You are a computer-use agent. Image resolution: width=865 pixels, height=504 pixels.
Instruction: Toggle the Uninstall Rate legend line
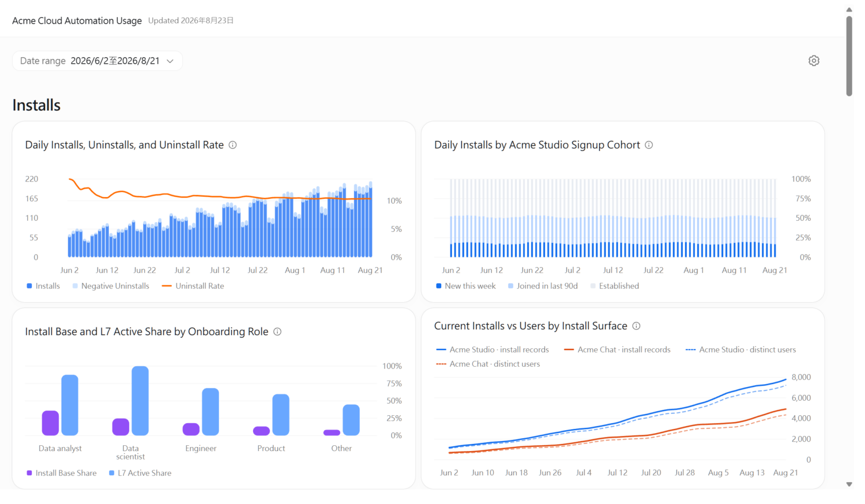[193, 286]
